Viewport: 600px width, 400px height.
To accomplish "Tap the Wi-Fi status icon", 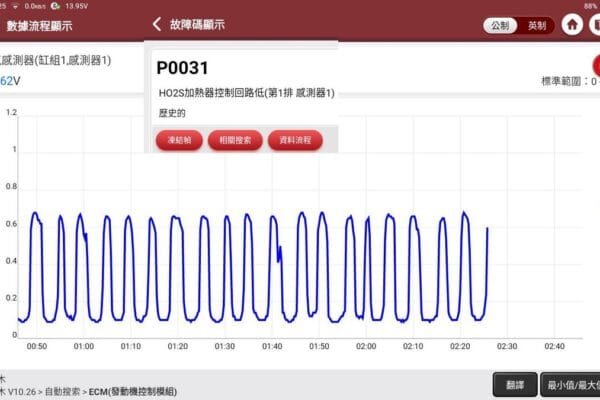I will [x=16, y=6].
